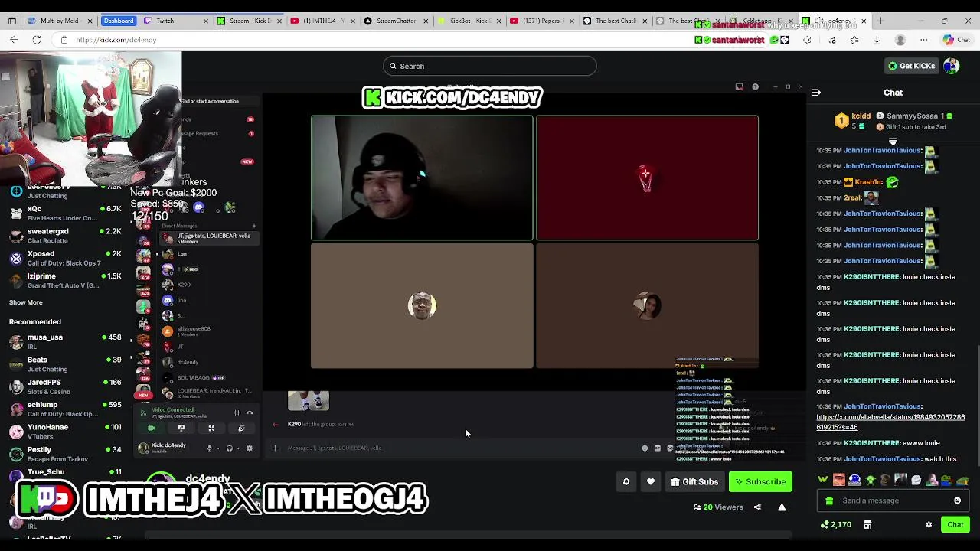980x551 pixels.
Task: Click the green Chat send button
Action: (955, 525)
